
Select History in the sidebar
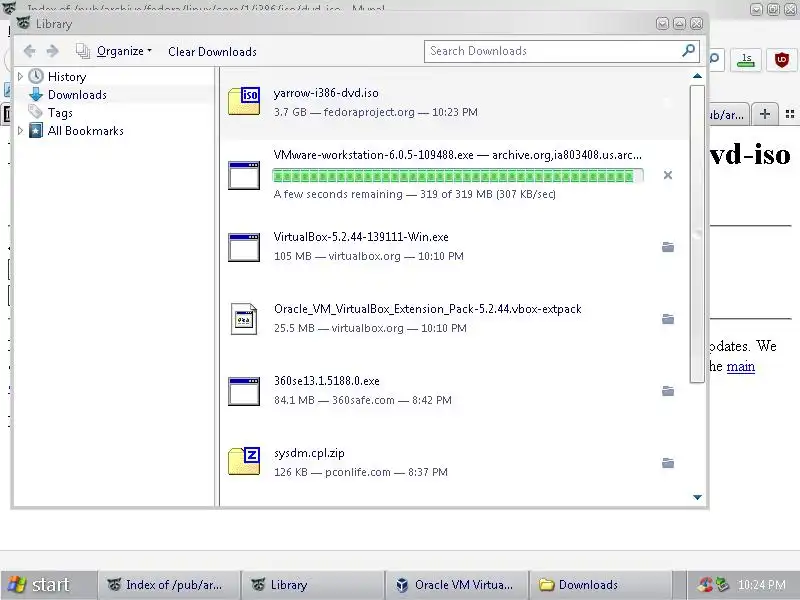[x=67, y=77]
